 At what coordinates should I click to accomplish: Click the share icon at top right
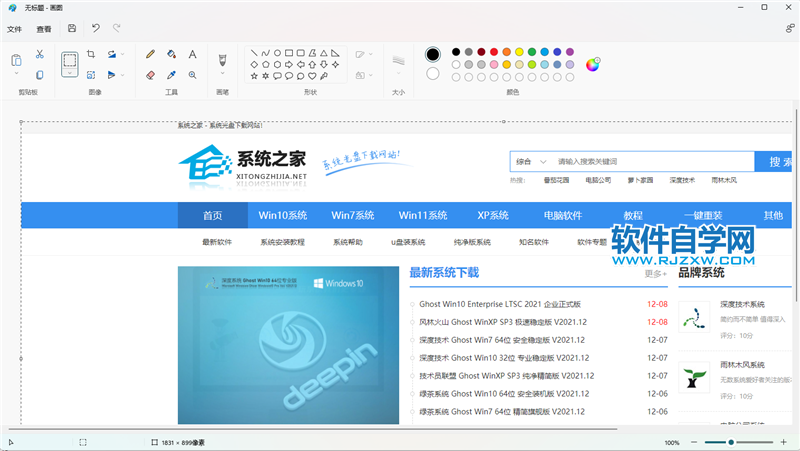(x=790, y=29)
